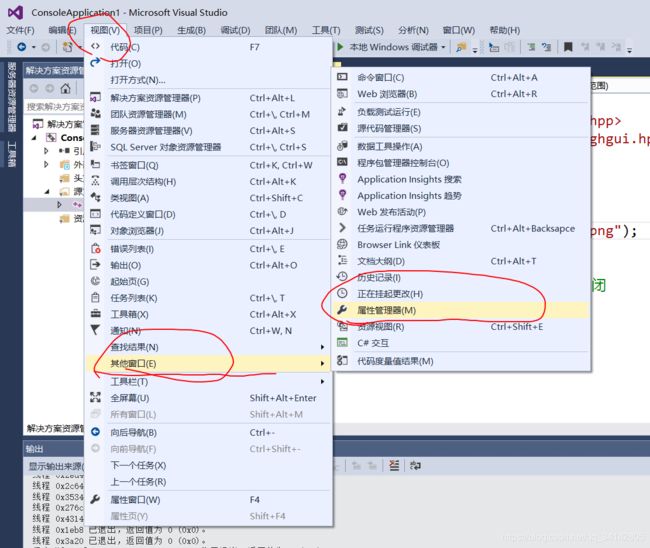
Task: Open the 帮助(H) menu
Action: click(504, 30)
